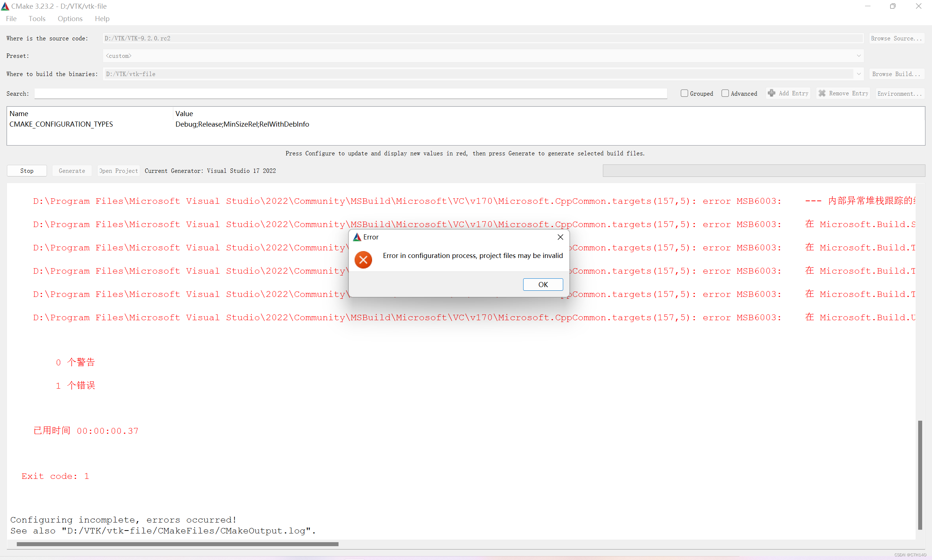This screenshot has width=932, height=560.
Task: Open the Help menu
Action: tap(102, 19)
